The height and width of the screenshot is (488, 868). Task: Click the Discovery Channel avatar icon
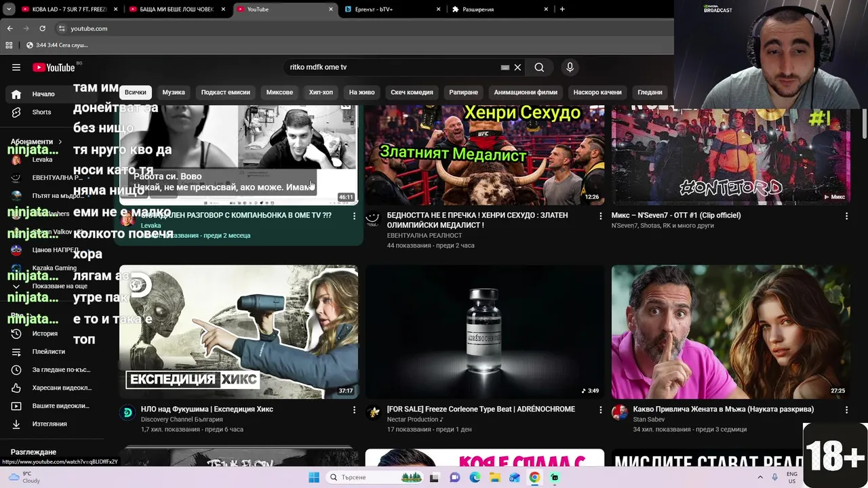point(127,412)
